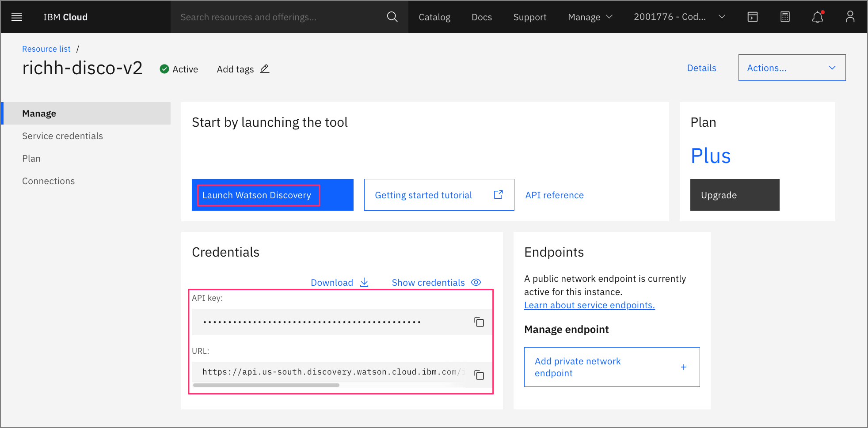868x428 pixels.
Task: Click the IBM Cloud logo text
Action: tap(65, 17)
